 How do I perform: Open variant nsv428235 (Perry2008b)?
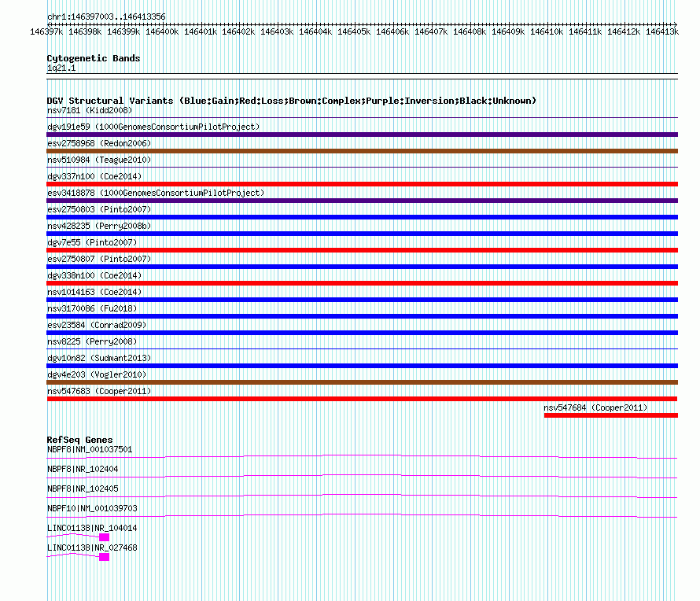click(99, 226)
